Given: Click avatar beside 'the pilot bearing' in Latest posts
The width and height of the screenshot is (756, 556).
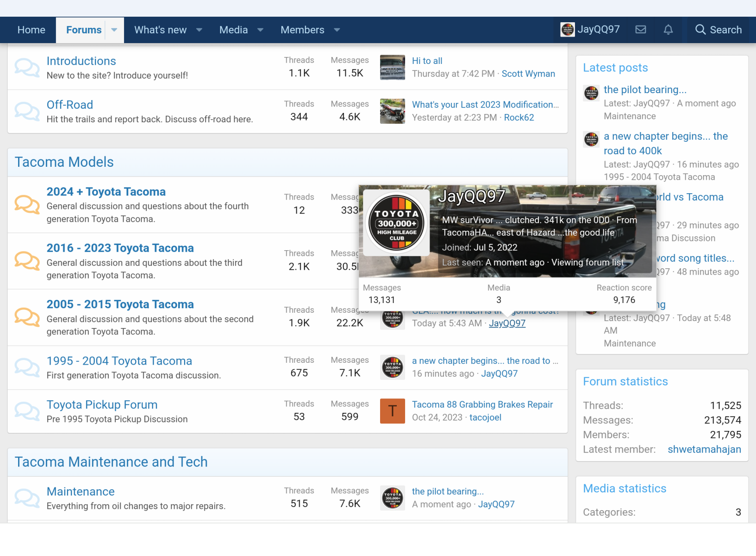Looking at the screenshot, I should point(591,93).
